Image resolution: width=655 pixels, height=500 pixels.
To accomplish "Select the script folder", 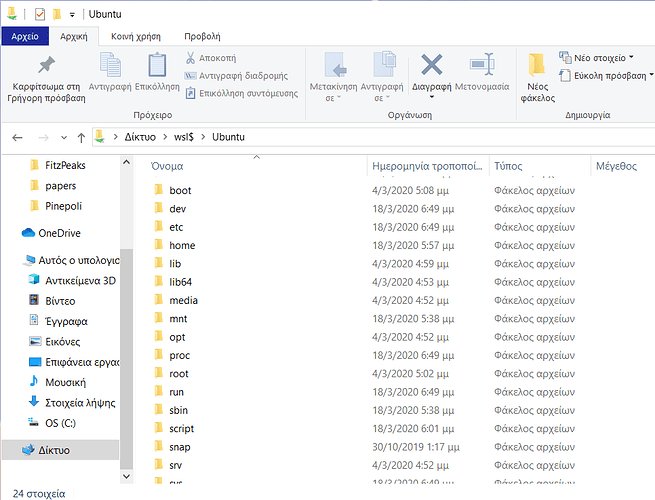I will [x=181, y=429].
